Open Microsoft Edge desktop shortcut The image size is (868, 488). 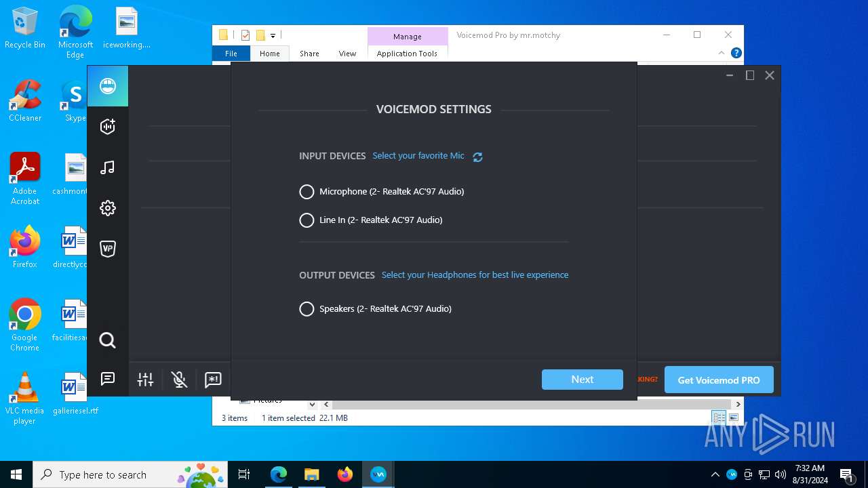pos(75,33)
